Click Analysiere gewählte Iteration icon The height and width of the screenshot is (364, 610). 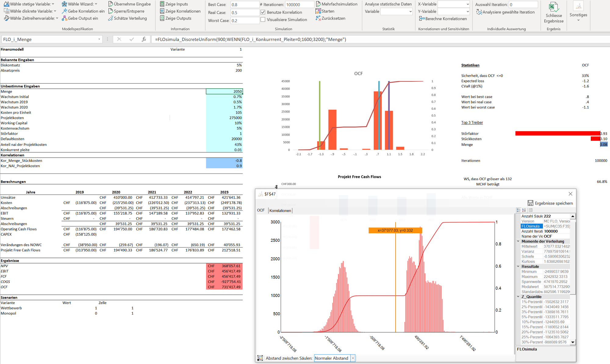pos(479,12)
